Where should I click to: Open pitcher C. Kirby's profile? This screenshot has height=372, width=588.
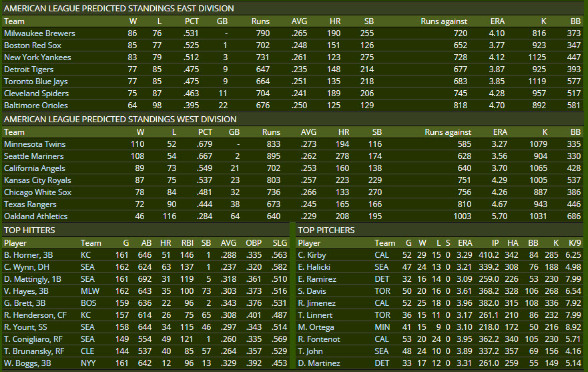coord(311,255)
